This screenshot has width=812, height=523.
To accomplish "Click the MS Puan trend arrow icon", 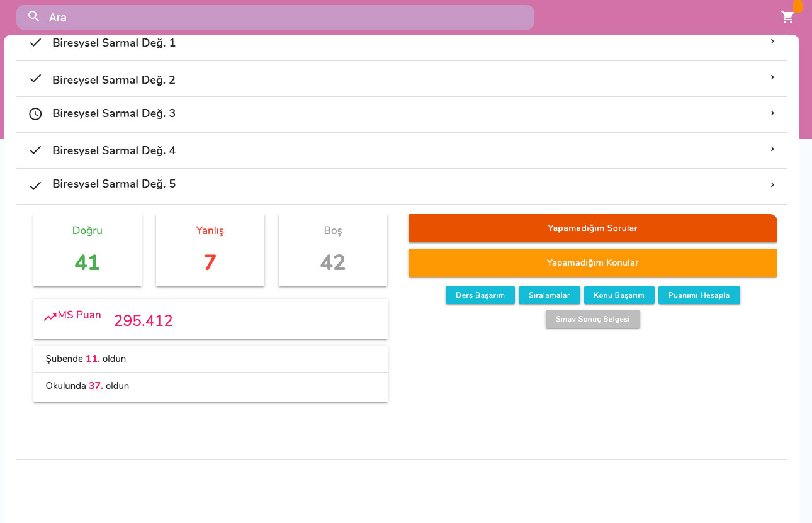I will [50, 317].
